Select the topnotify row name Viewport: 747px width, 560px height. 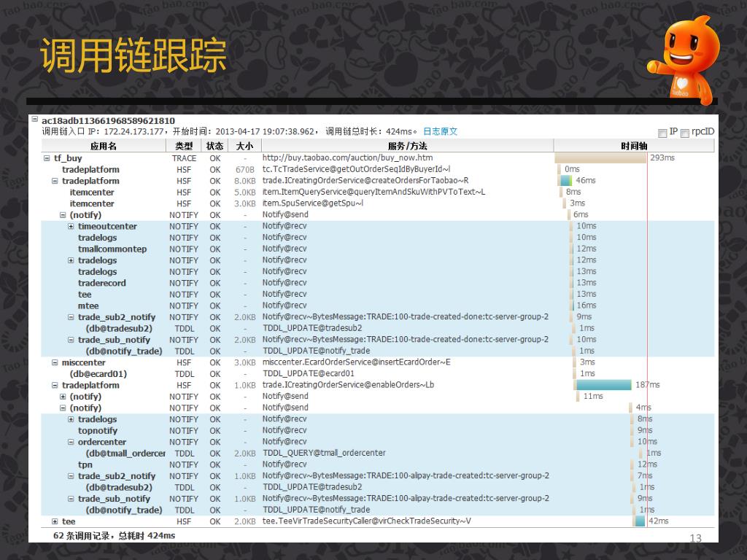pos(98,431)
